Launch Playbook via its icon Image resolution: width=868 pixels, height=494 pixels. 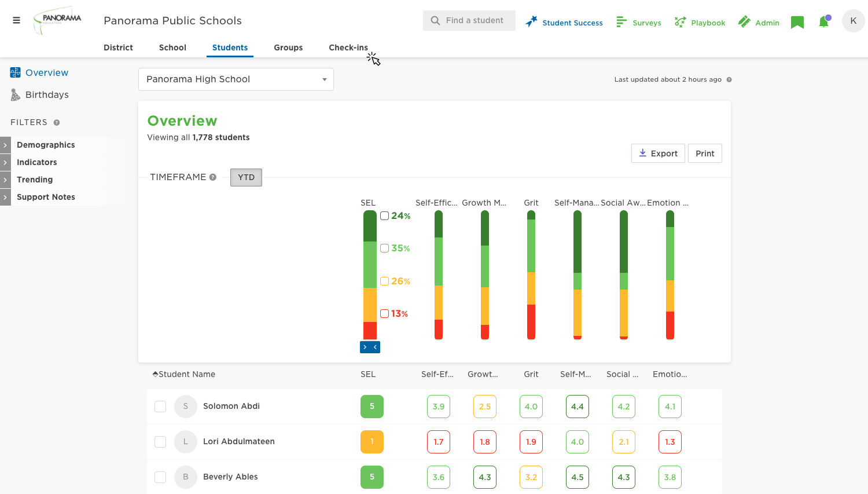point(679,22)
